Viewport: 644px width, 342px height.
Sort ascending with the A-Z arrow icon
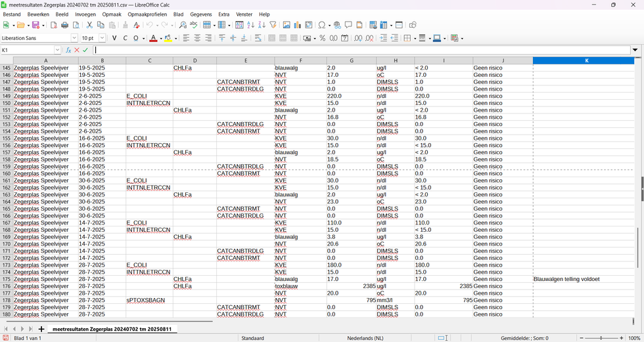click(250, 25)
